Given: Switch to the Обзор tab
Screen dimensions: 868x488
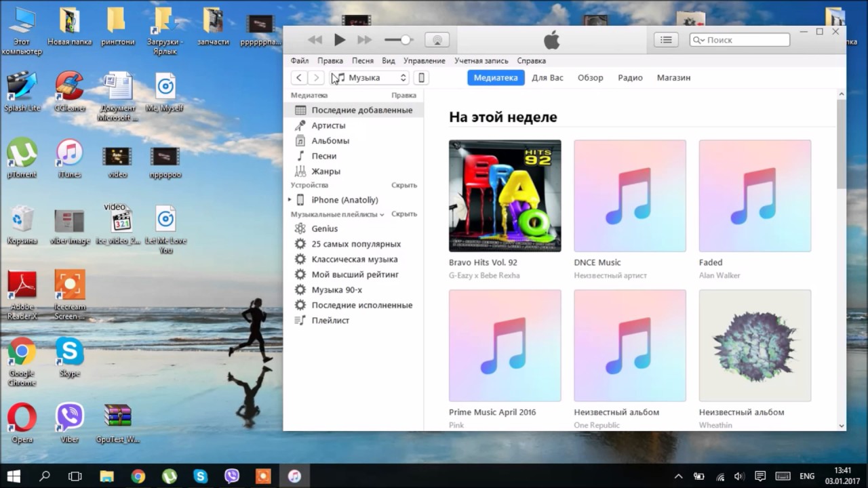Looking at the screenshot, I should (x=590, y=78).
